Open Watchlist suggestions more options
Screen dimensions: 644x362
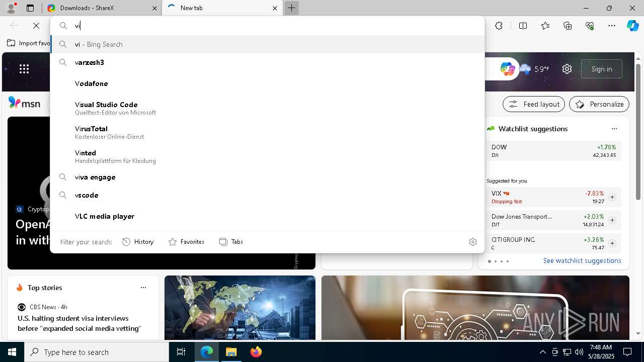tap(614, 129)
